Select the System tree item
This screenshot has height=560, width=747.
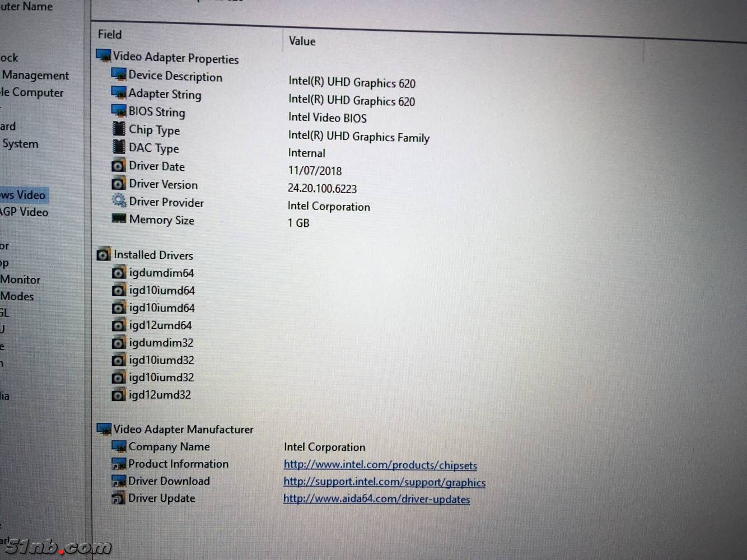pos(20,143)
